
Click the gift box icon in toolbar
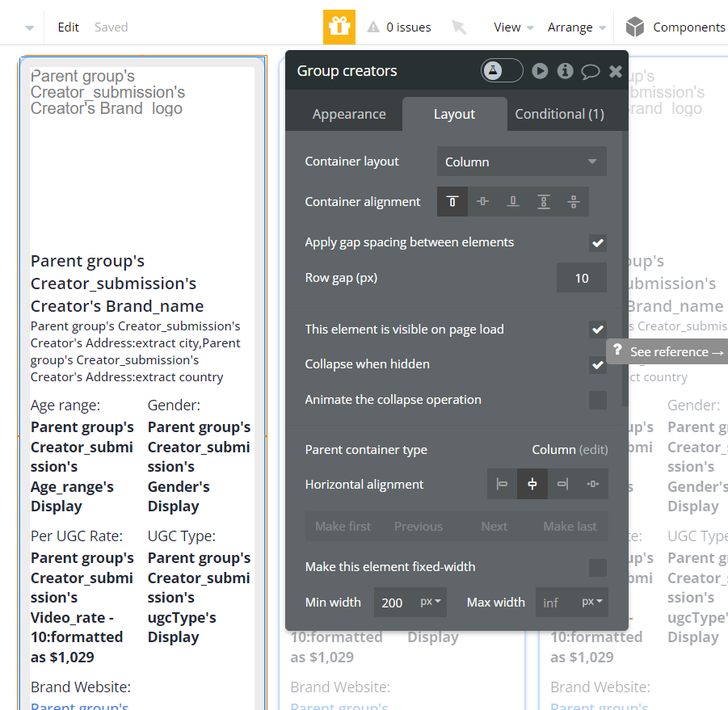tap(339, 27)
